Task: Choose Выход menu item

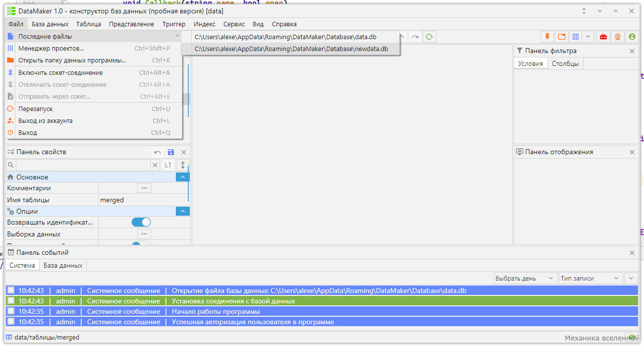Action: (94, 132)
